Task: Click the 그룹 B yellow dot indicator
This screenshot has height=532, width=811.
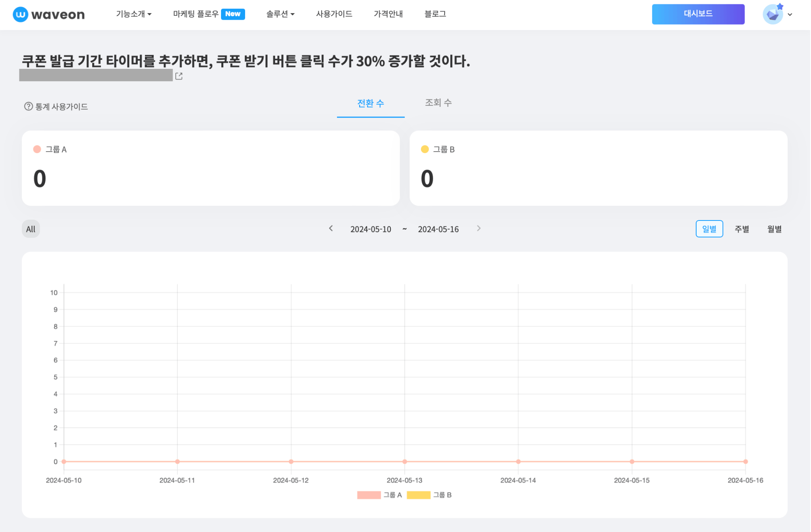Action: [x=425, y=149]
